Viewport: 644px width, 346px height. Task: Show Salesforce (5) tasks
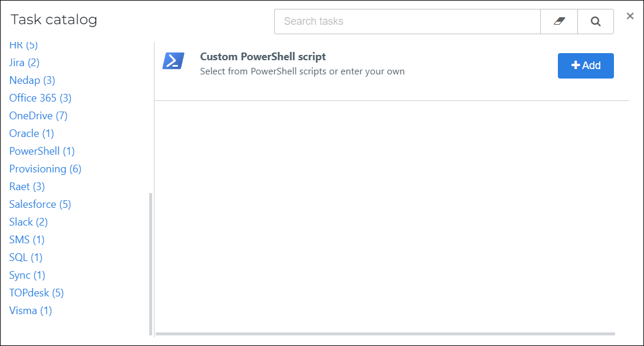click(40, 204)
